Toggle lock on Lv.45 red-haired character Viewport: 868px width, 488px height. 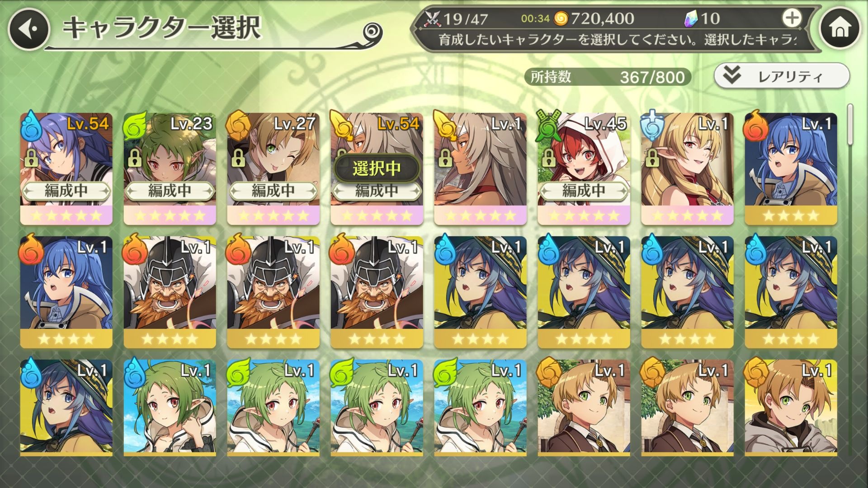click(548, 158)
